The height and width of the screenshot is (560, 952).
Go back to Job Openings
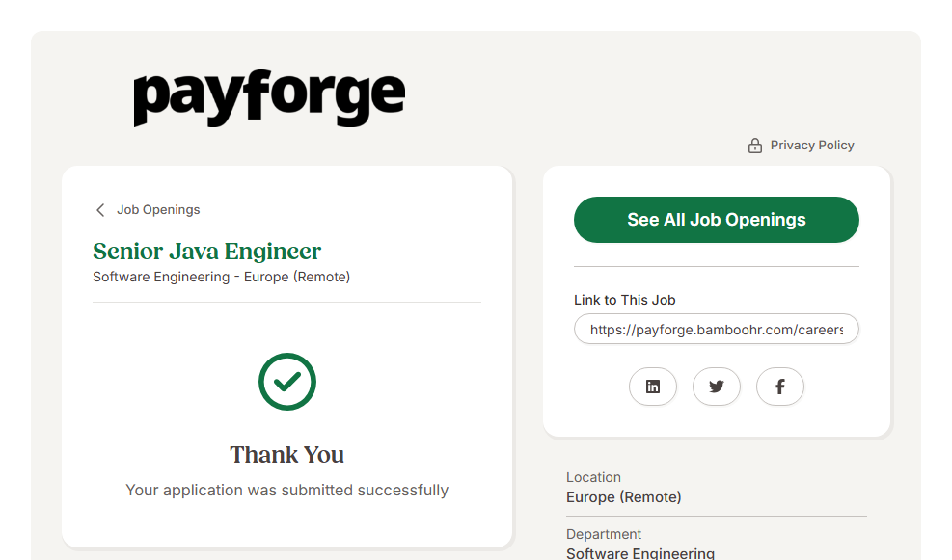tap(158, 210)
